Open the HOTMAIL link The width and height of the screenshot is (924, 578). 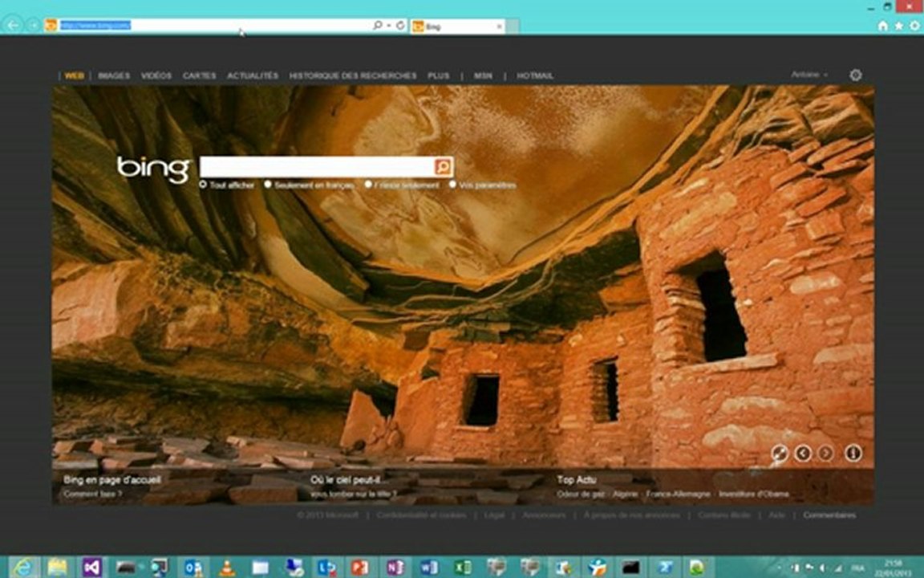535,75
